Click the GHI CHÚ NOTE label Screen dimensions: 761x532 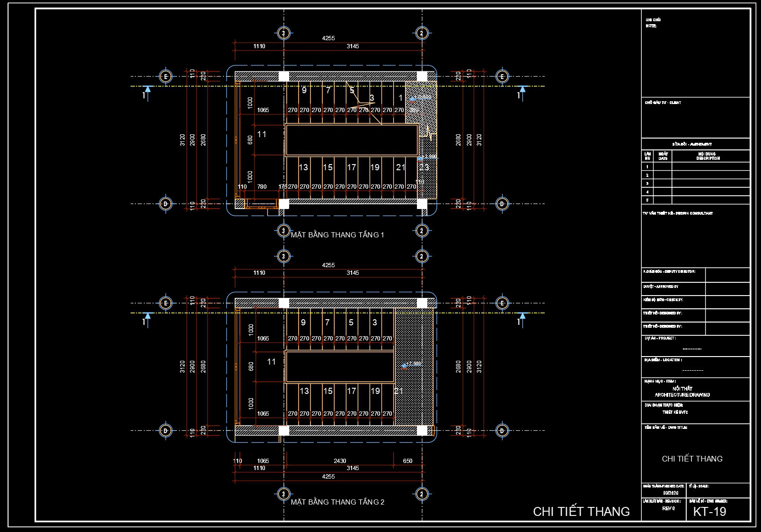(653, 23)
